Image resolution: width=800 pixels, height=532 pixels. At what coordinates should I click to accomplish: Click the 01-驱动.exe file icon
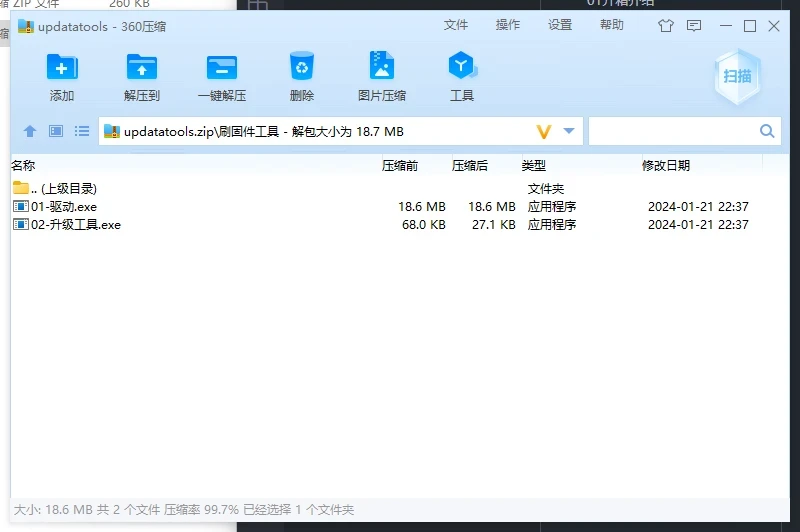click(x=20, y=206)
